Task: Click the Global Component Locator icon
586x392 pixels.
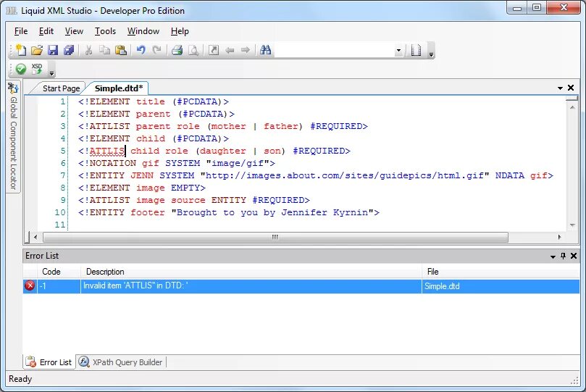Action: (x=13, y=88)
